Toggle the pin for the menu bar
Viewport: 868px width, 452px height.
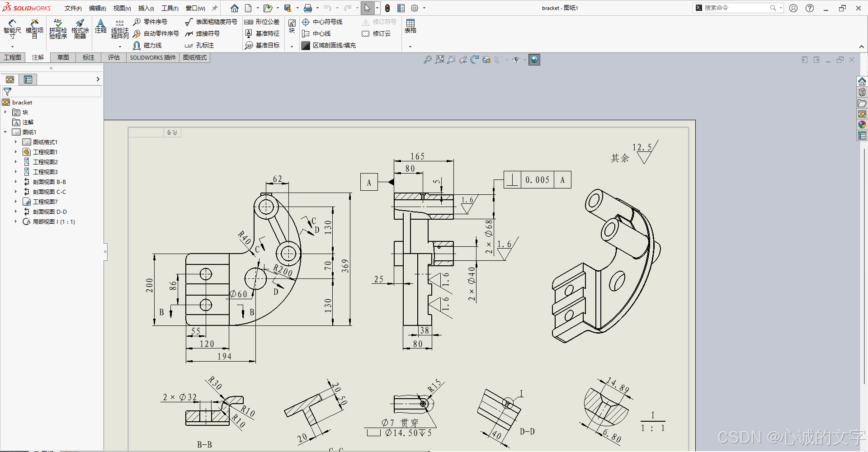point(215,8)
